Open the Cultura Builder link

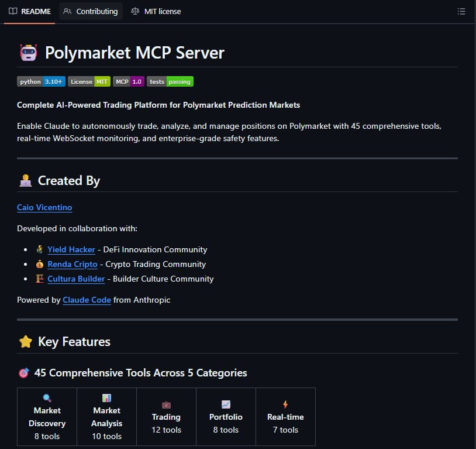pyautogui.click(x=76, y=279)
